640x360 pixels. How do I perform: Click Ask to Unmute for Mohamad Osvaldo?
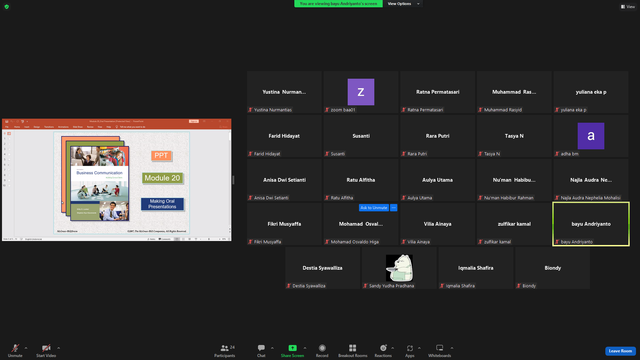(x=373, y=208)
